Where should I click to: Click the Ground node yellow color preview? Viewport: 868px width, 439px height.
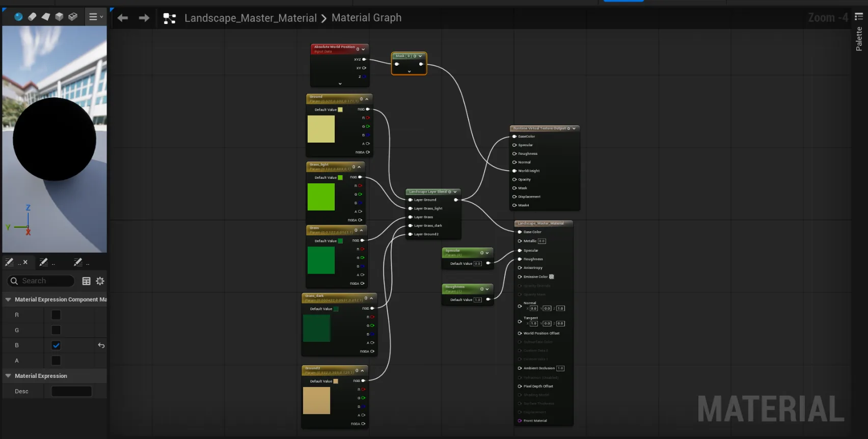[321, 129]
